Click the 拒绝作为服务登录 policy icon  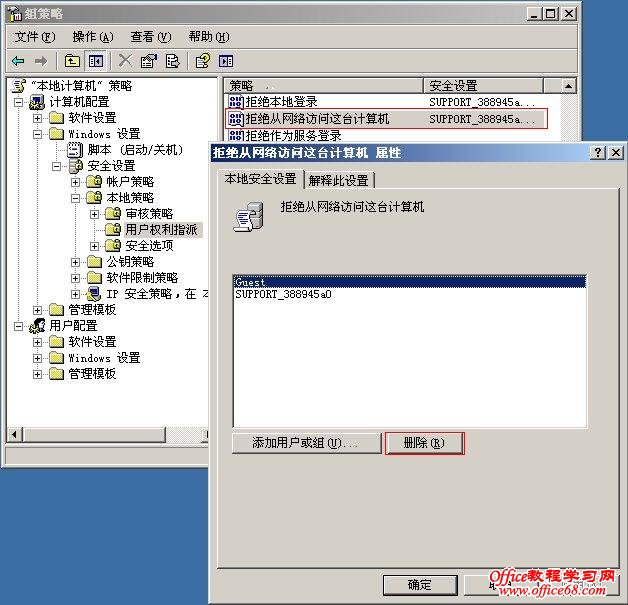(236, 135)
